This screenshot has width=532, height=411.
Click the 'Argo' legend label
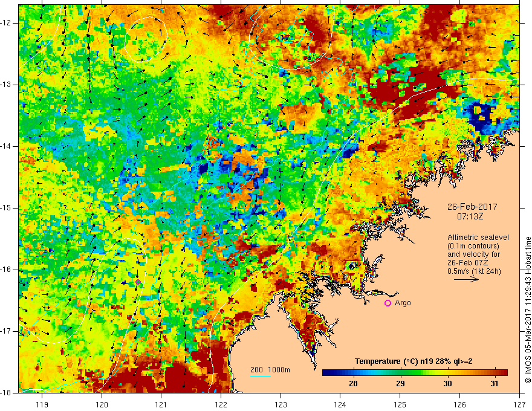[x=403, y=303]
